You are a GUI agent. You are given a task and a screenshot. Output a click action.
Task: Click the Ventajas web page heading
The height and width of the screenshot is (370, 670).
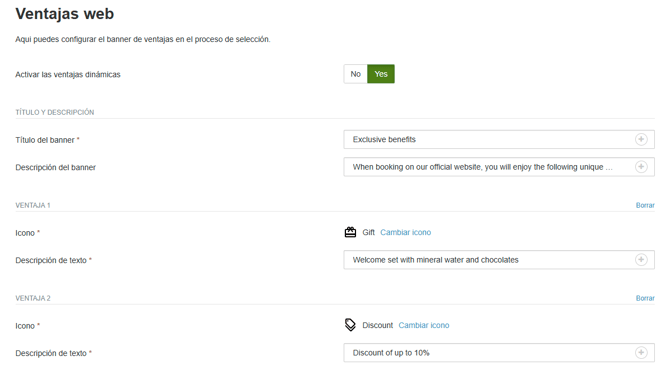(65, 14)
